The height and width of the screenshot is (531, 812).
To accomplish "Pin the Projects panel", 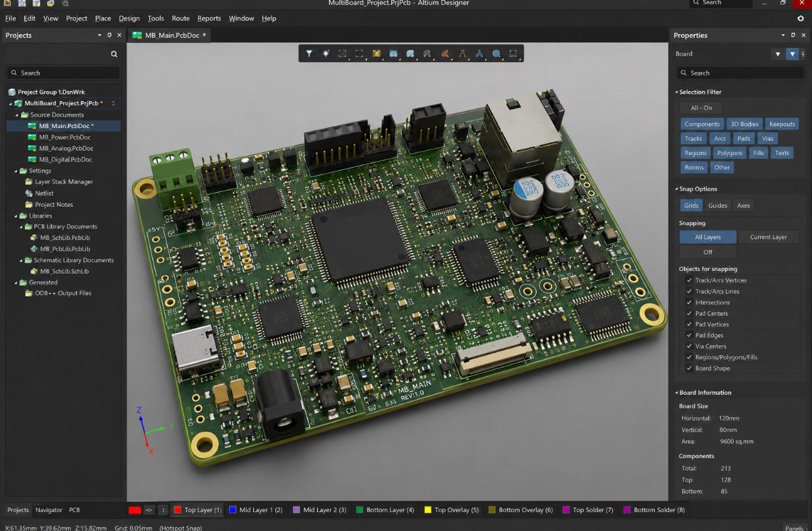I will click(110, 35).
